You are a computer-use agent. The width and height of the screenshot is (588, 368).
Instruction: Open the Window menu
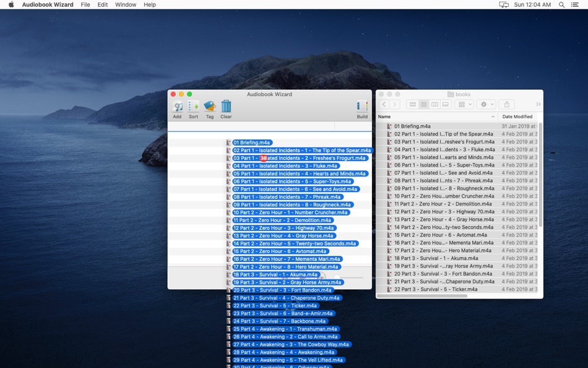[126, 4]
